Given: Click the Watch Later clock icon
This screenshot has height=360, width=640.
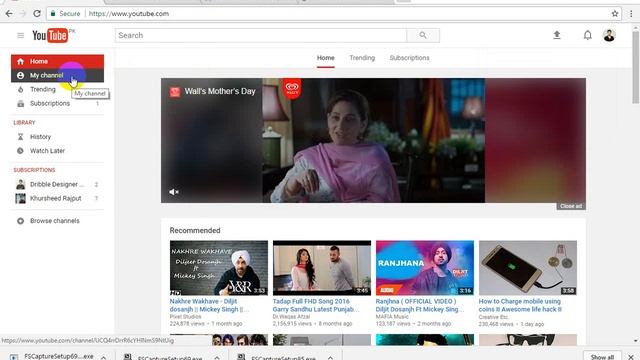Looking at the screenshot, I should 20,151.
